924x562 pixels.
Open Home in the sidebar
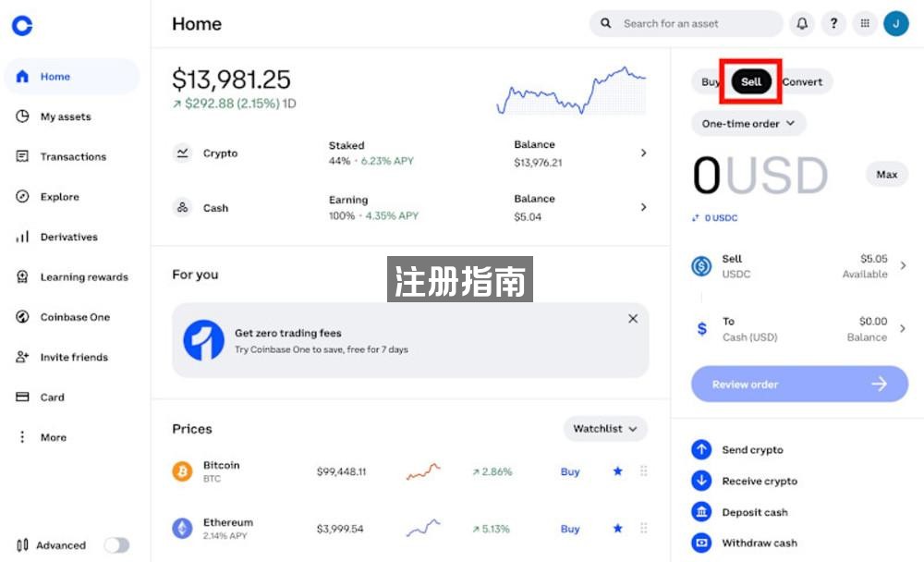[x=71, y=77]
